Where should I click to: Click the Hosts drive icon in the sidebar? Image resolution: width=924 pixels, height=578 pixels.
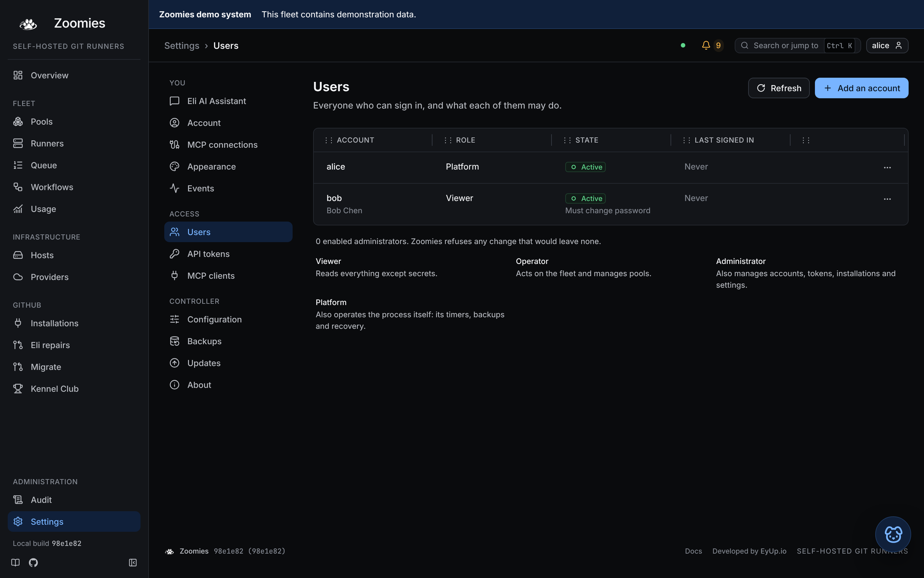(x=18, y=255)
